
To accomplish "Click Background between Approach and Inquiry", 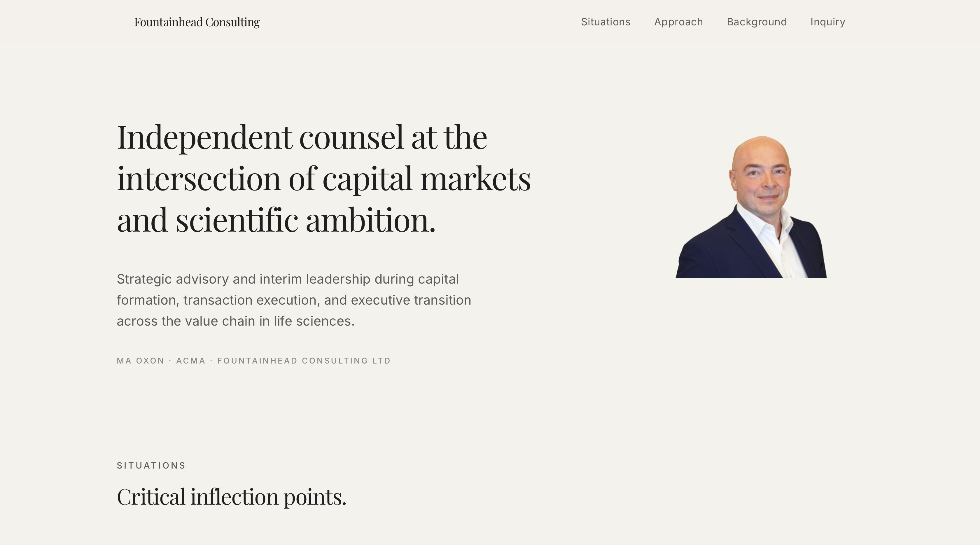I will pos(757,22).
